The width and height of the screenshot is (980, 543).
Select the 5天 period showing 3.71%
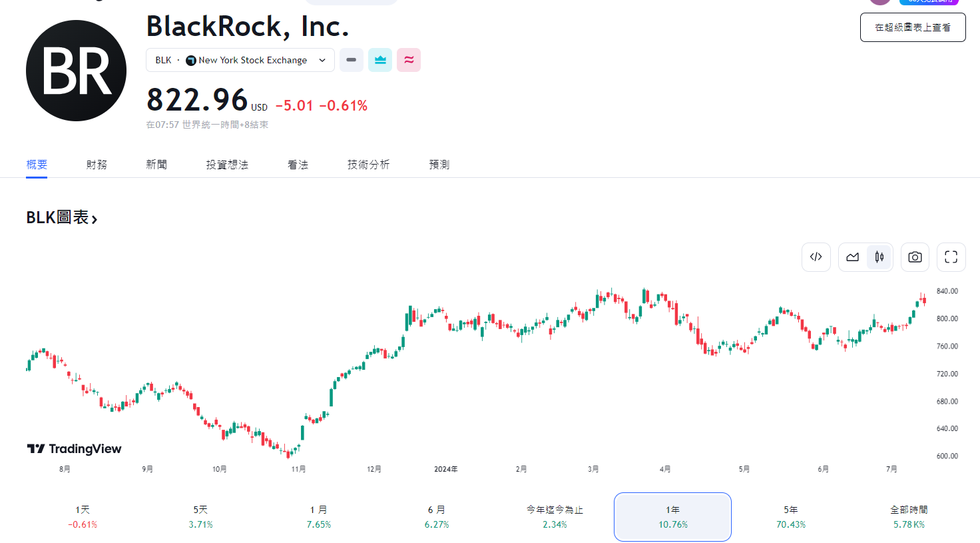tap(200, 516)
